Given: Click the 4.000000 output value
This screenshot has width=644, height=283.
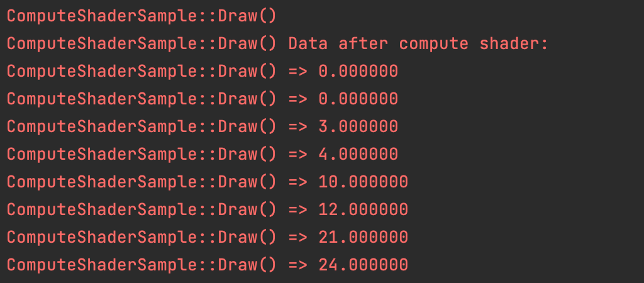Looking at the screenshot, I should pos(358,155).
